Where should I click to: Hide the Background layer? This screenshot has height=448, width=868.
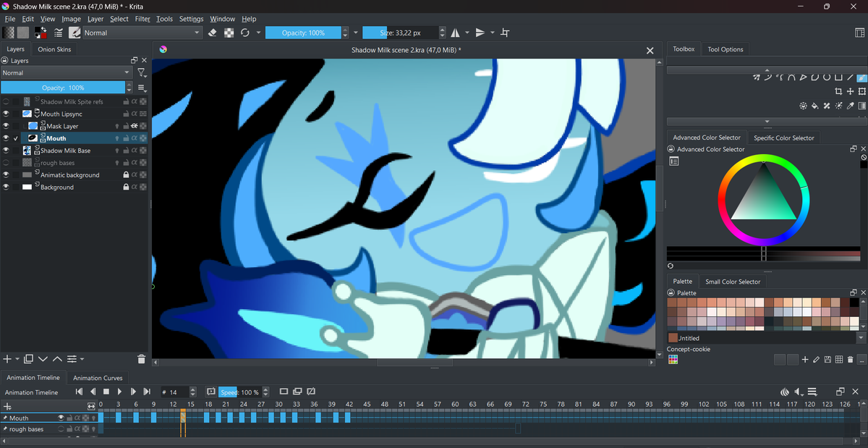pos(6,187)
